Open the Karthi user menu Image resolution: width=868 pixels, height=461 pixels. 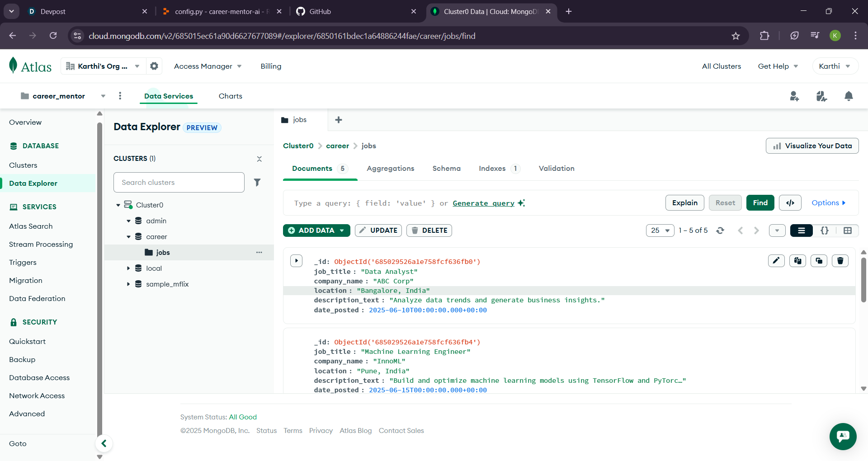[x=835, y=66]
